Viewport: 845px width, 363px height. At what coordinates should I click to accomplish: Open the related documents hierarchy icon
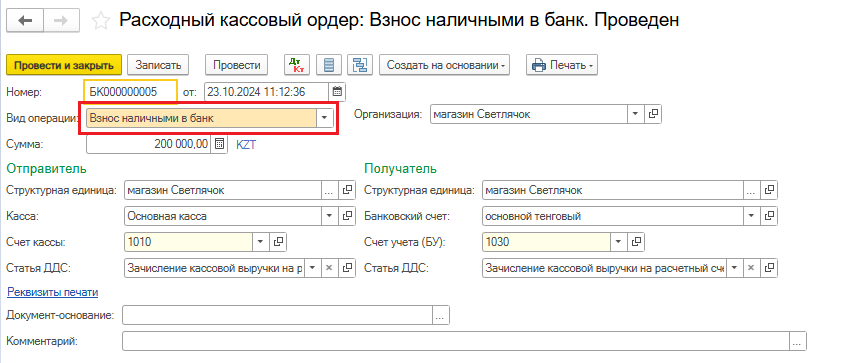click(x=360, y=65)
